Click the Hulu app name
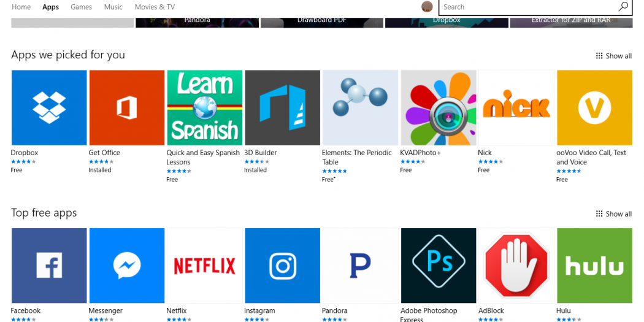The image size is (644, 322). point(564,310)
